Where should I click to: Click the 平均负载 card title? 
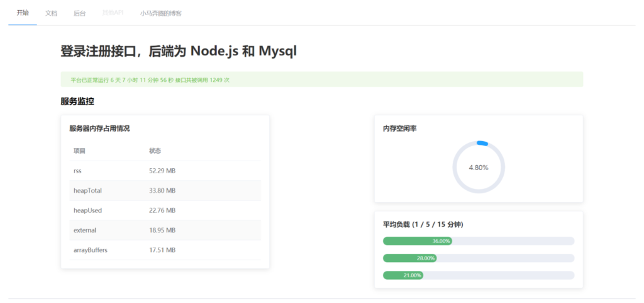click(x=423, y=224)
